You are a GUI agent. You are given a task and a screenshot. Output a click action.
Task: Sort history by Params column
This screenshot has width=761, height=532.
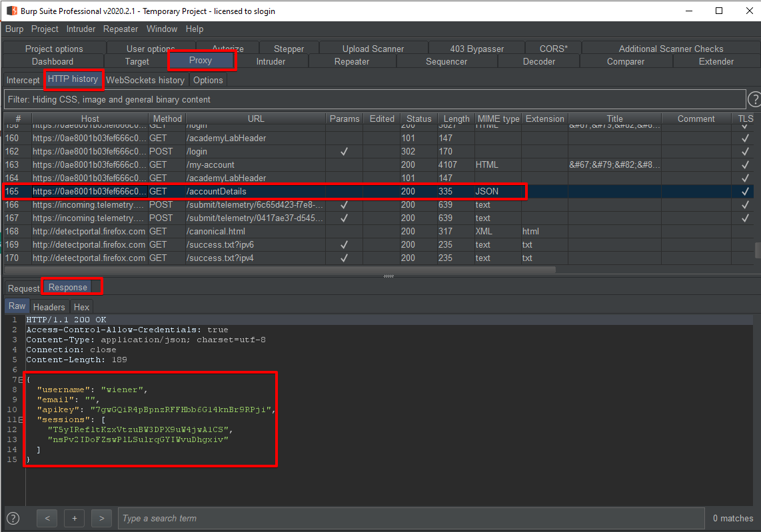coord(345,119)
